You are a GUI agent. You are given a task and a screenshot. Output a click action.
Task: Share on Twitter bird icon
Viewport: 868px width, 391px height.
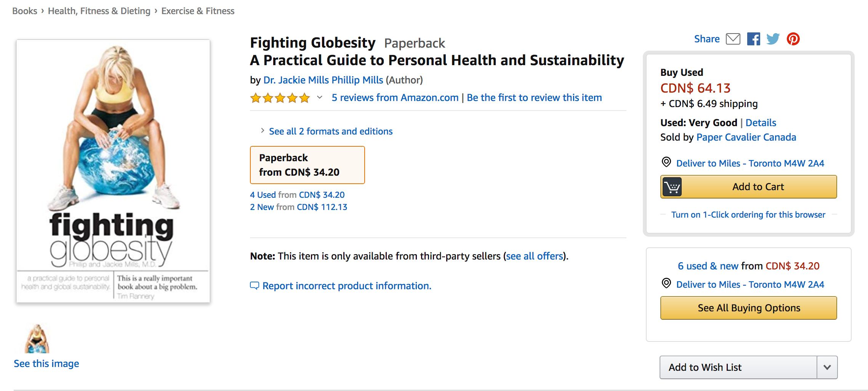click(773, 39)
